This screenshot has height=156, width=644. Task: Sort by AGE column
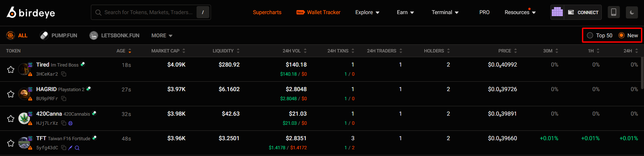(x=124, y=51)
